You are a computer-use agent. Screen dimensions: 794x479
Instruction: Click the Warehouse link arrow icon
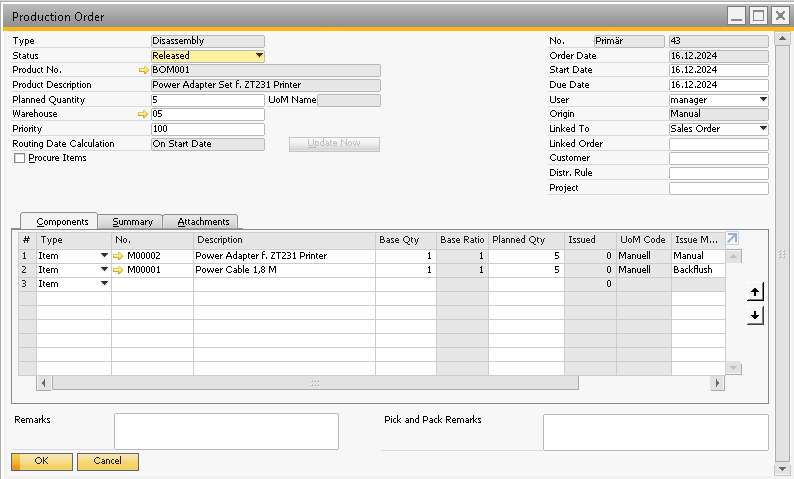pos(144,115)
